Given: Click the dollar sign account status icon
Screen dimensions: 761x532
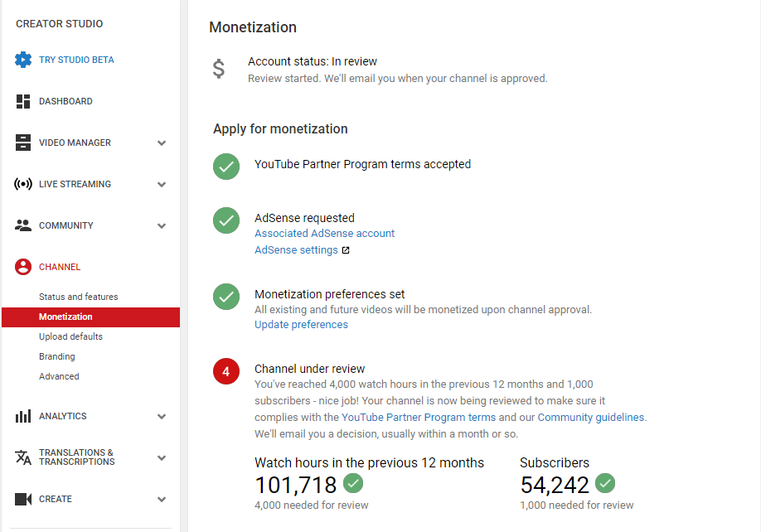Looking at the screenshot, I should 218,69.
